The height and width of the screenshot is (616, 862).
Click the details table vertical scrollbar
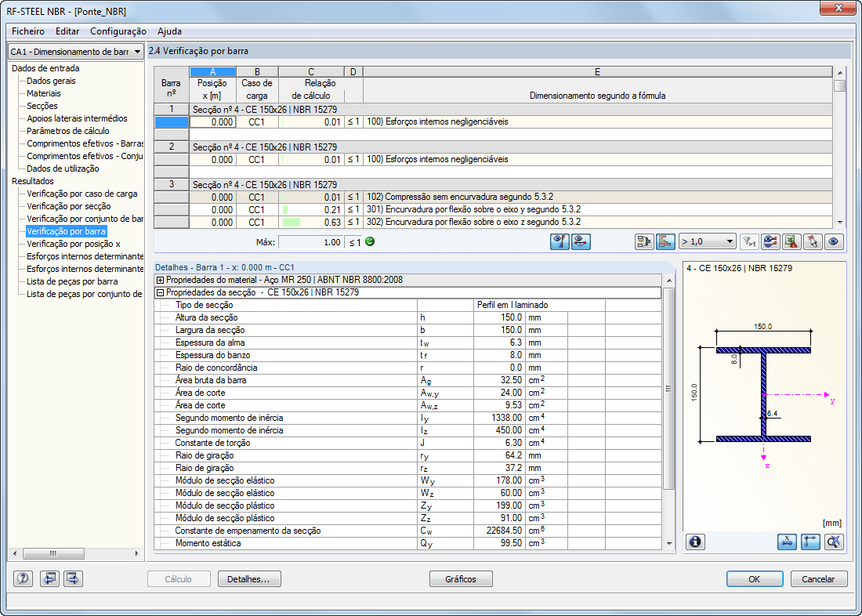pos(669,411)
